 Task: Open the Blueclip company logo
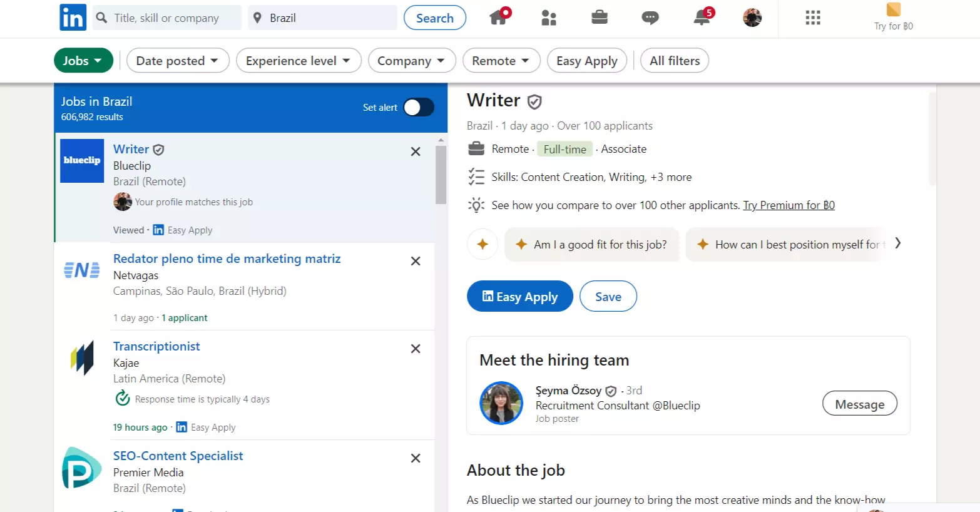(82, 161)
